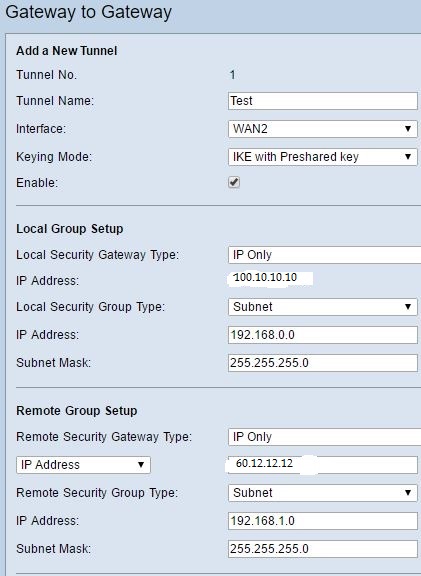Toggle the Enable checkbox
The height and width of the screenshot is (576, 421).
tap(234, 182)
